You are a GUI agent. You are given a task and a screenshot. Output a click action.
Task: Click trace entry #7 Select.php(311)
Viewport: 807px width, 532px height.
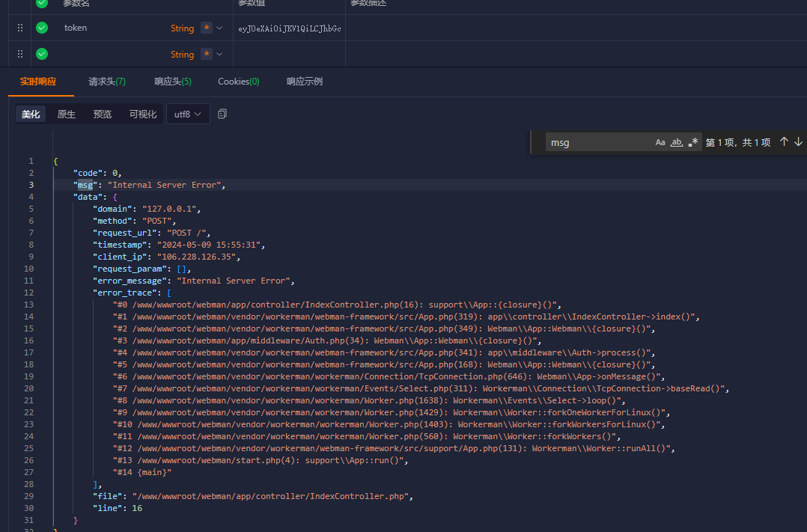point(421,388)
